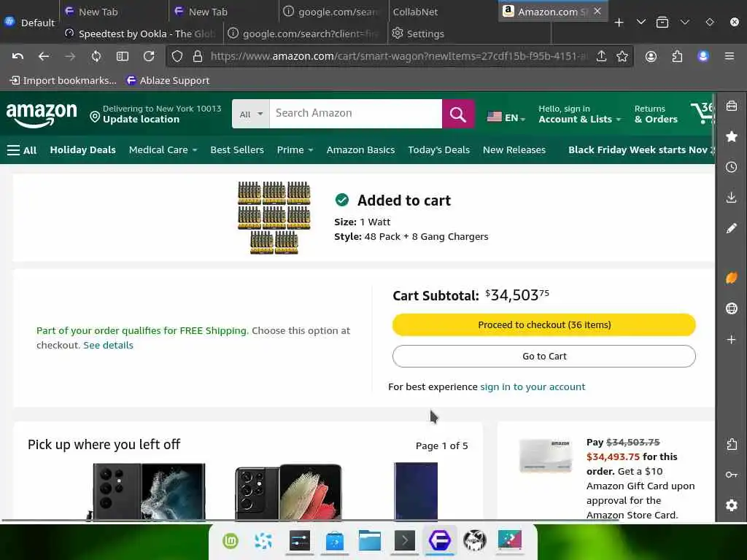Image resolution: width=747 pixels, height=560 pixels.
Task: Click the blue profile avatar icon
Action: [703, 56]
